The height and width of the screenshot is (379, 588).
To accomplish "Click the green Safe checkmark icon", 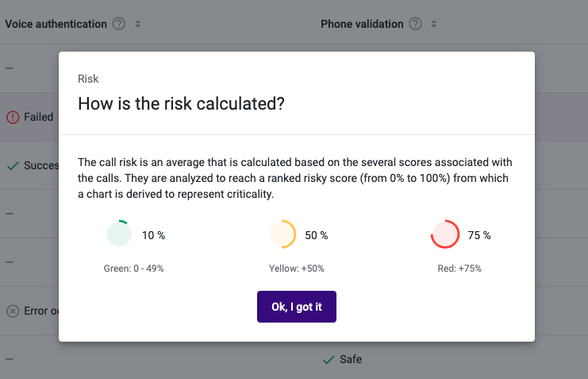I will coord(329,360).
